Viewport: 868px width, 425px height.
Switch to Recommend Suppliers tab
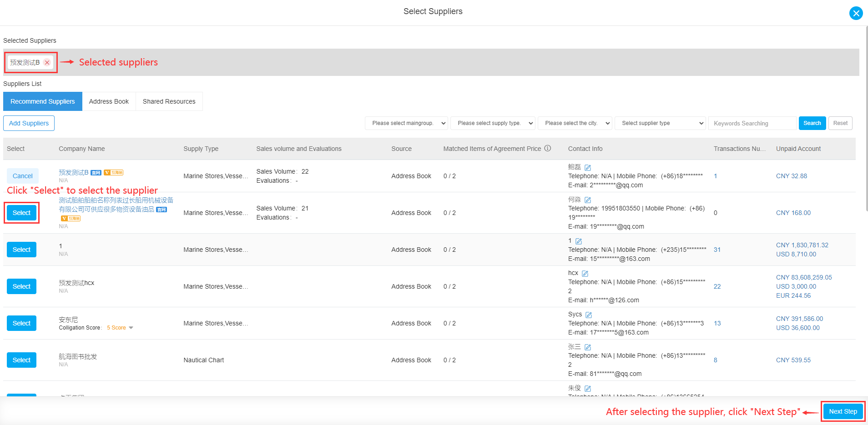click(43, 101)
